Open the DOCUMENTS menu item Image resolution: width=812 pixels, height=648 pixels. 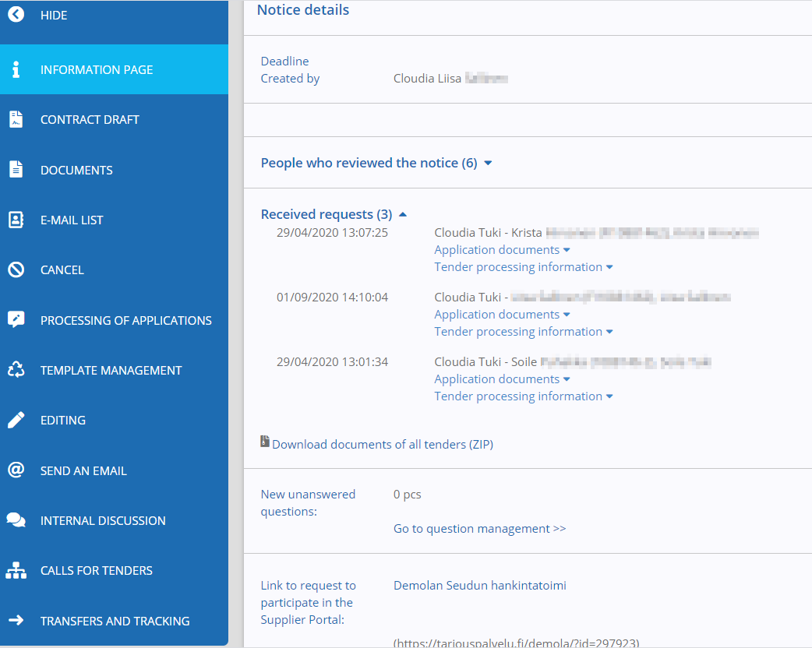[114, 170]
